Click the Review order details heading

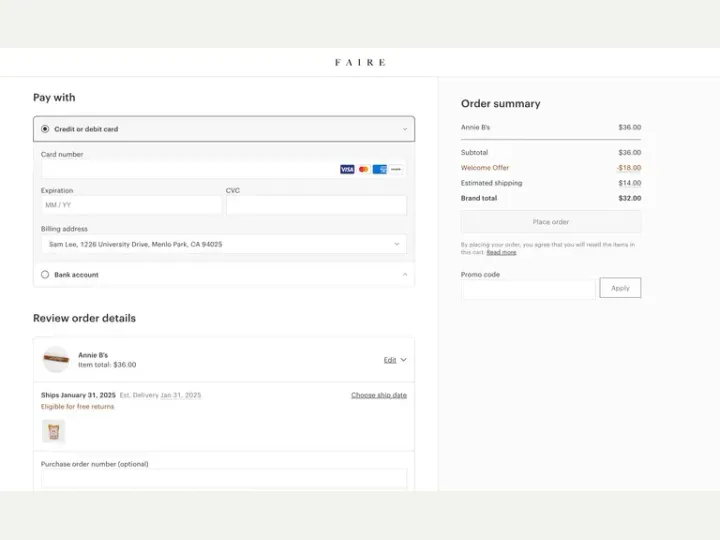tap(84, 318)
